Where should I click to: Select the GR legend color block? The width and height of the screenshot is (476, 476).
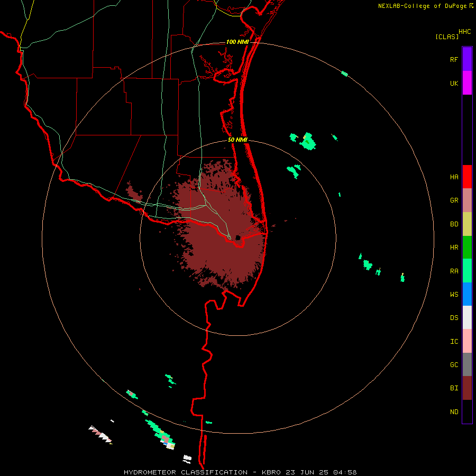click(467, 200)
